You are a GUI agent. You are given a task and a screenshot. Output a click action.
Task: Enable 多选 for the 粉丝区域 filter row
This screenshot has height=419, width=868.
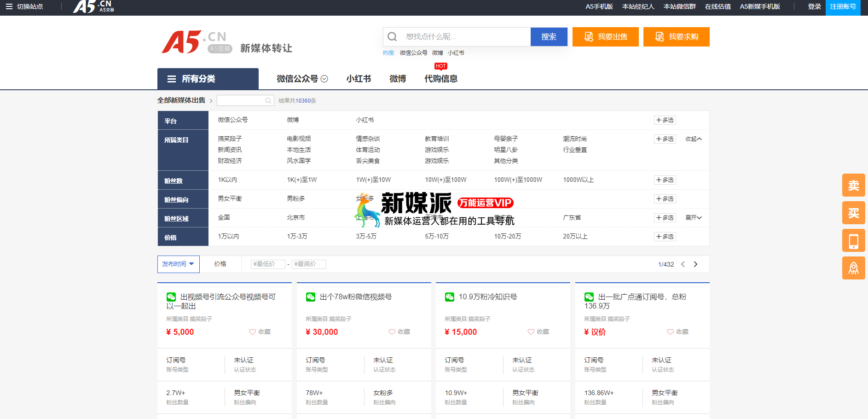665,218
